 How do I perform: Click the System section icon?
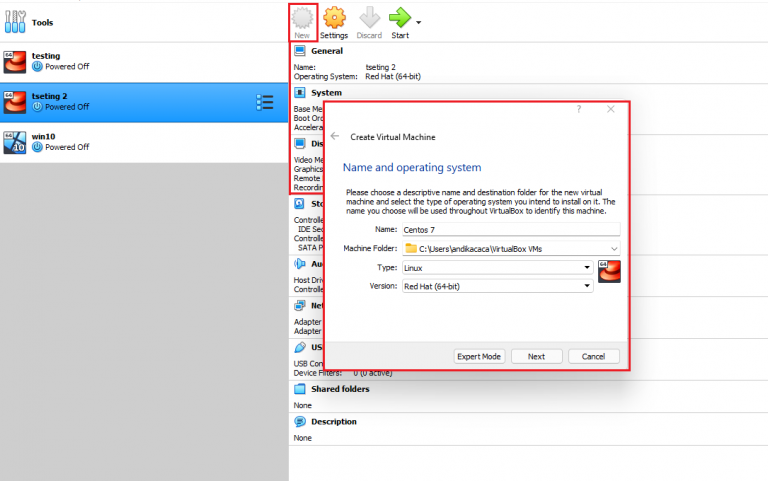300,93
